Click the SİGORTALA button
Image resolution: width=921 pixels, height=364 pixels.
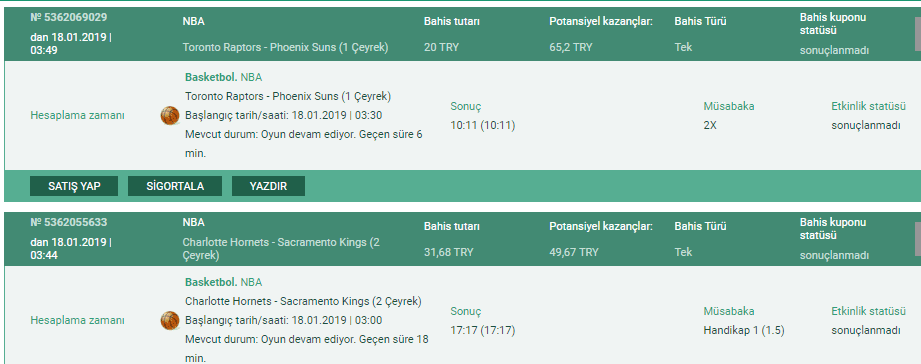175,186
